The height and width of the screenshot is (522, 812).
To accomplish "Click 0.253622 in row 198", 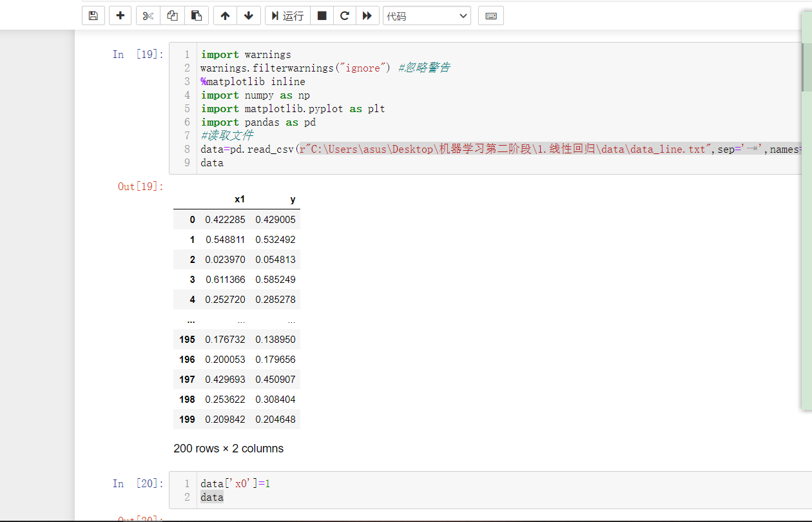I will point(225,400).
